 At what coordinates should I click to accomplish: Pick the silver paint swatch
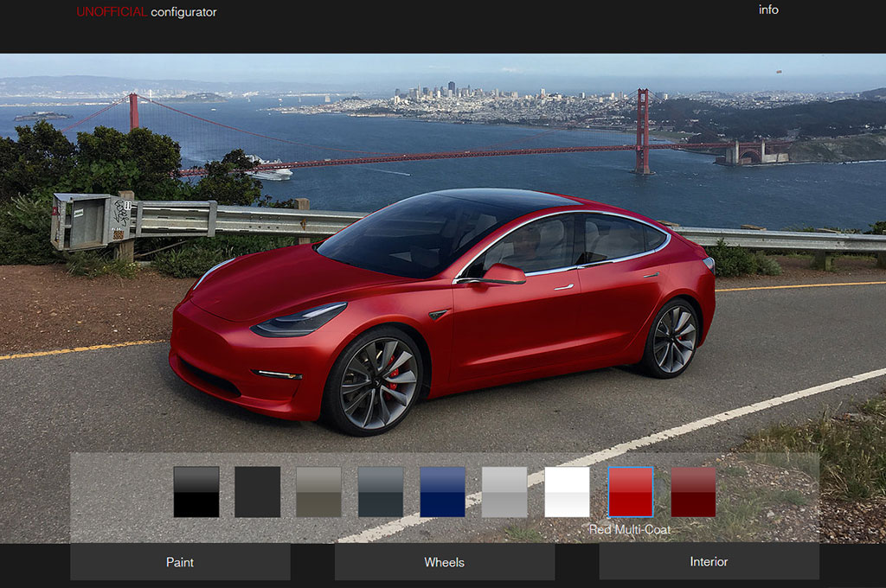click(x=504, y=492)
